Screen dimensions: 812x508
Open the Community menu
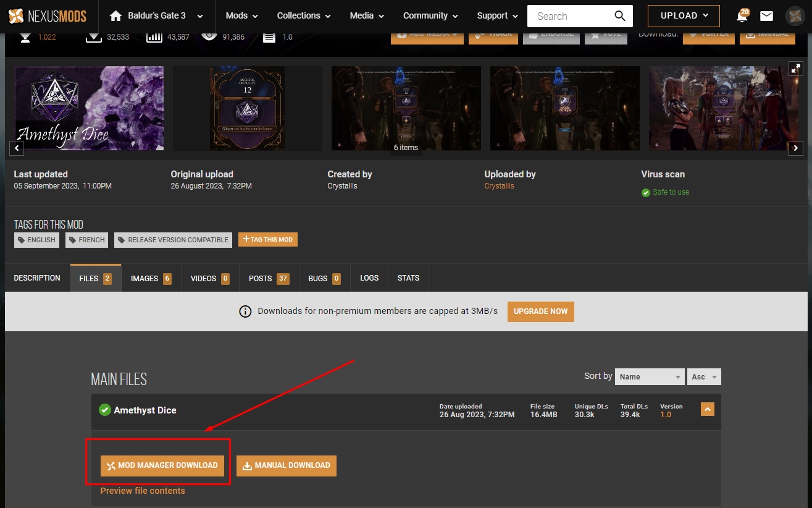430,15
